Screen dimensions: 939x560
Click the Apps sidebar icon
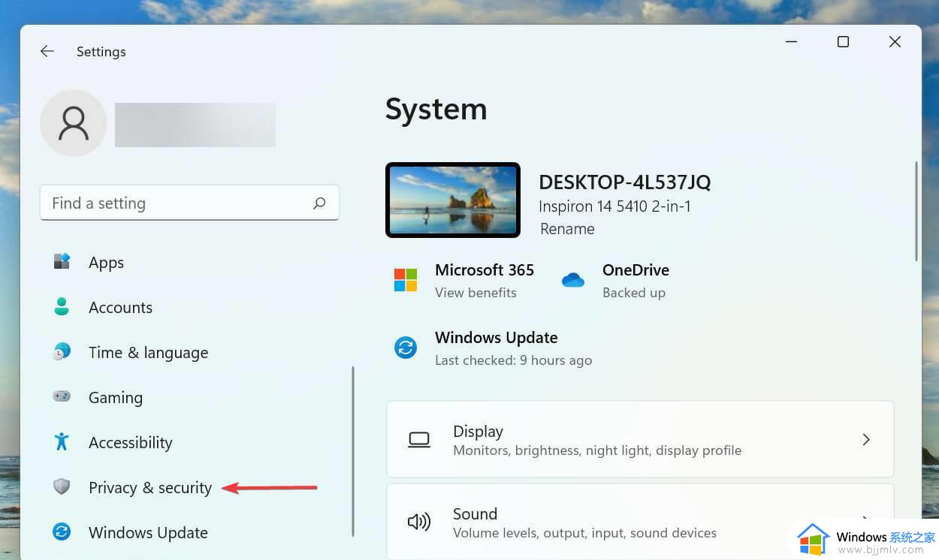coord(62,262)
